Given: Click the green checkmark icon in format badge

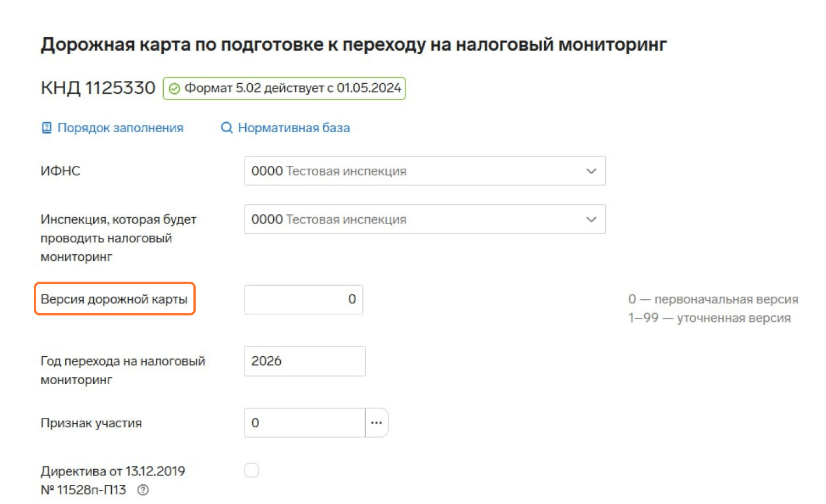Looking at the screenshot, I should point(174,89).
